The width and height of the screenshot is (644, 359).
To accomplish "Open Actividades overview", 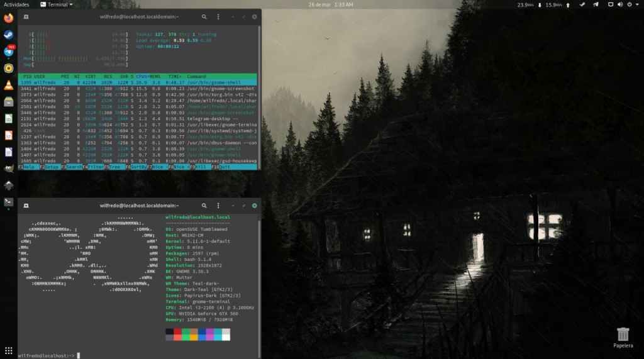I will pos(16,4).
